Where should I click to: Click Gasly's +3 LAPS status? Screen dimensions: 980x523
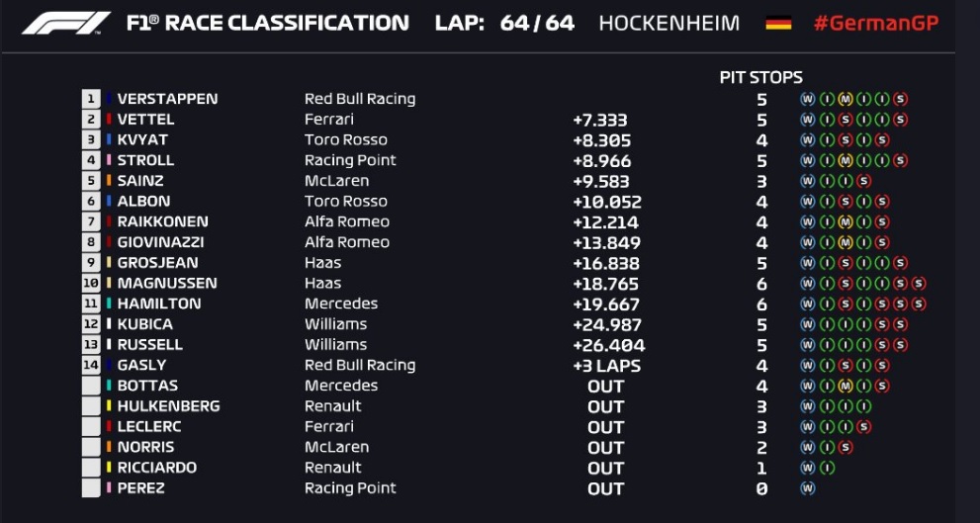coord(606,366)
